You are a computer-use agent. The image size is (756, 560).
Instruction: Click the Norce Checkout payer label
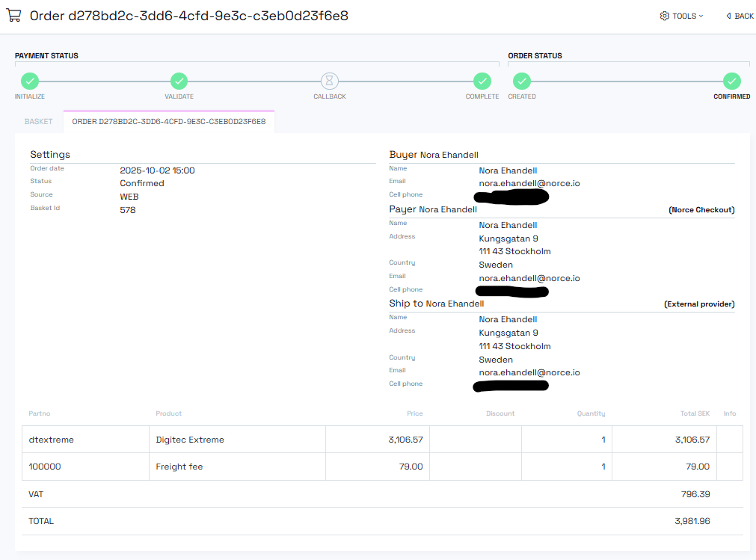[x=701, y=210]
